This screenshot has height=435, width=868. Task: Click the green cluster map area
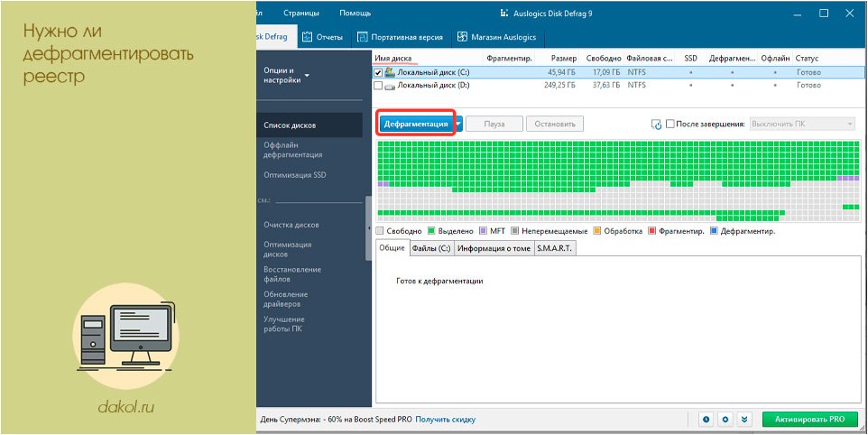tap(617, 181)
